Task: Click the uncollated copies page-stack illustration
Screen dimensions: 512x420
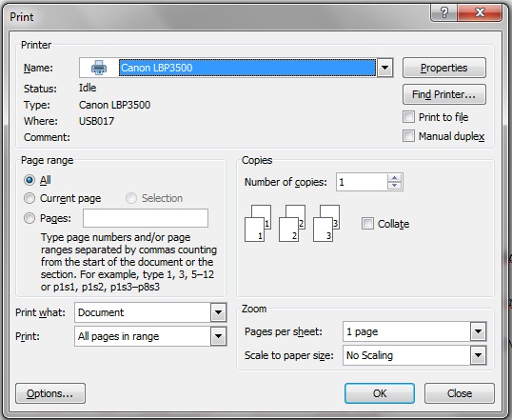Action: (292, 224)
